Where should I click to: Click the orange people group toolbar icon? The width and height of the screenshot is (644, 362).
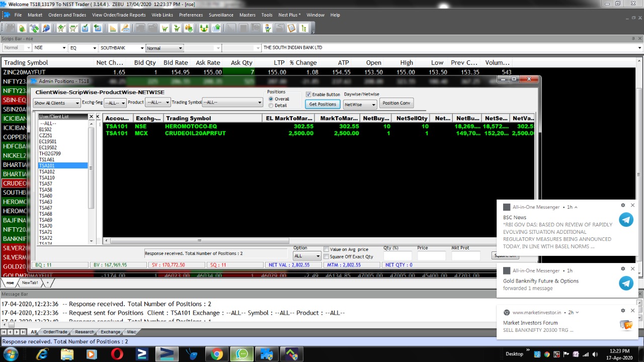point(189,29)
